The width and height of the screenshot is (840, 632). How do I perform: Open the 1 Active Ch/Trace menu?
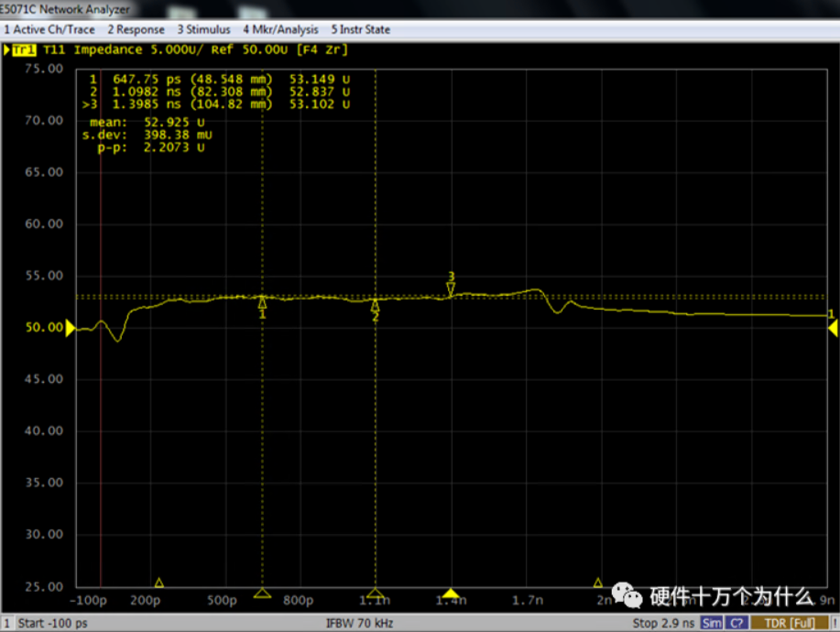pyautogui.click(x=49, y=29)
